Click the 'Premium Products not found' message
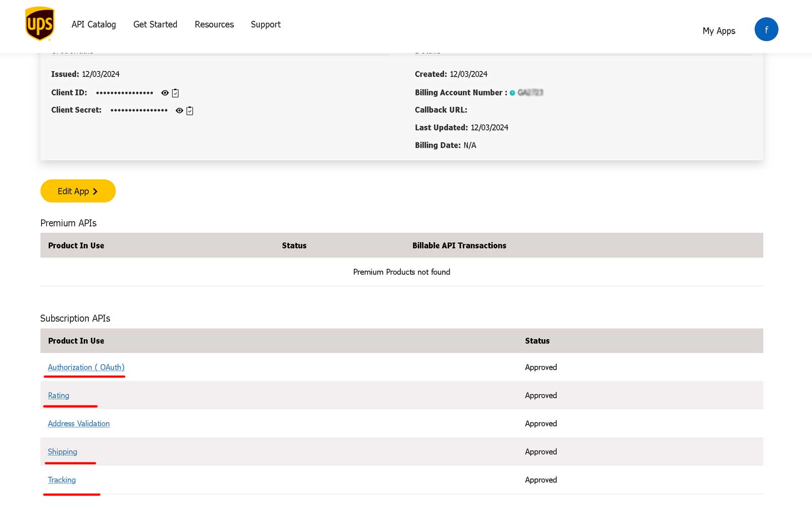This screenshot has width=812, height=519. pos(401,272)
